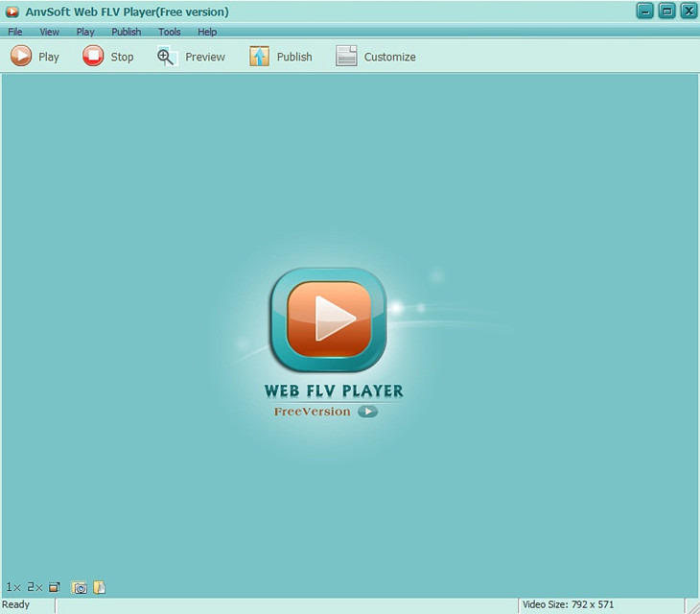
Task: Open the Play menu
Action: tap(84, 32)
